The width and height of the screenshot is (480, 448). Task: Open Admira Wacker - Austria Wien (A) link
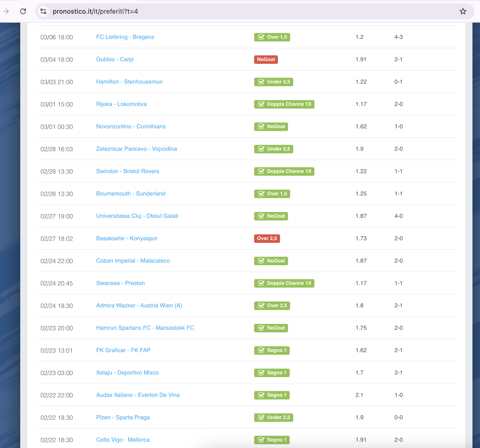pyautogui.click(x=139, y=305)
